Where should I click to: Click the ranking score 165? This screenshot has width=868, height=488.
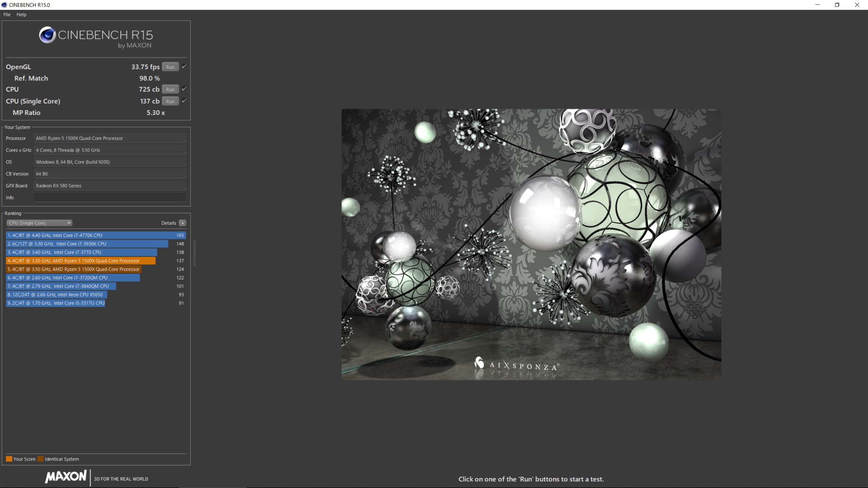pyautogui.click(x=180, y=235)
